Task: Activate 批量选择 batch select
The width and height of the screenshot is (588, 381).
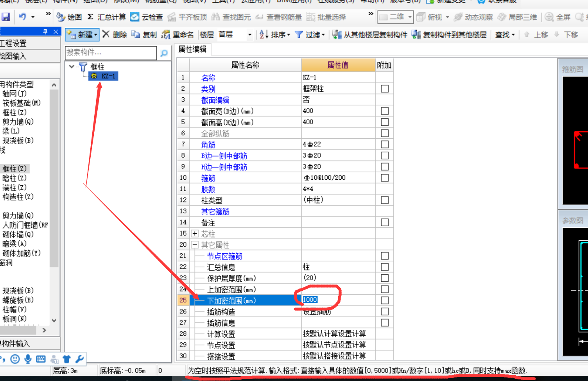Action: pyautogui.click(x=326, y=17)
